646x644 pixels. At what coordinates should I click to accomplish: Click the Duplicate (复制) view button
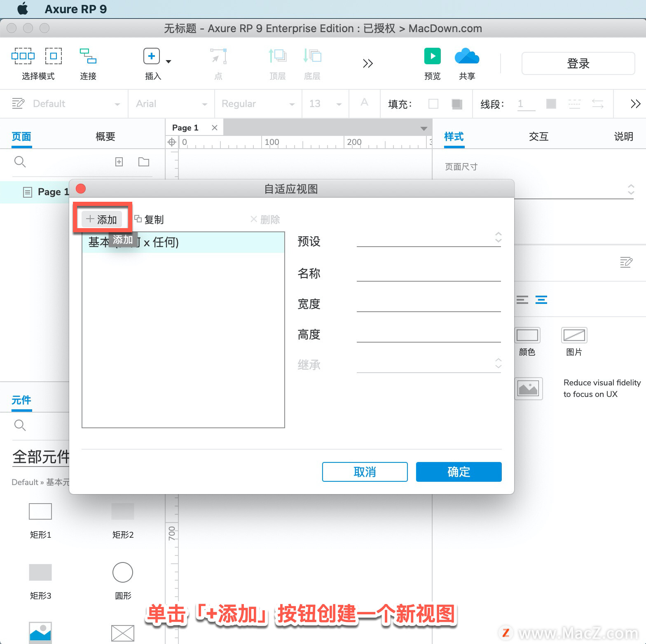pos(149,219)
